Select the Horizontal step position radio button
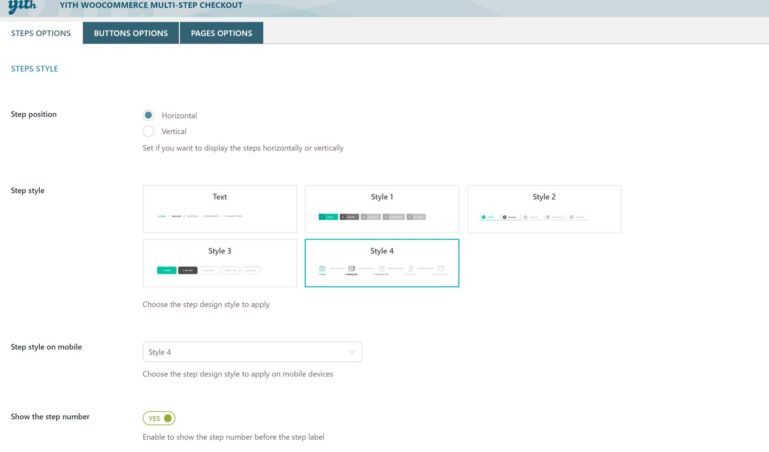Image resolution: width=769 pixels, height=452 pixels. tap(149, 115)
